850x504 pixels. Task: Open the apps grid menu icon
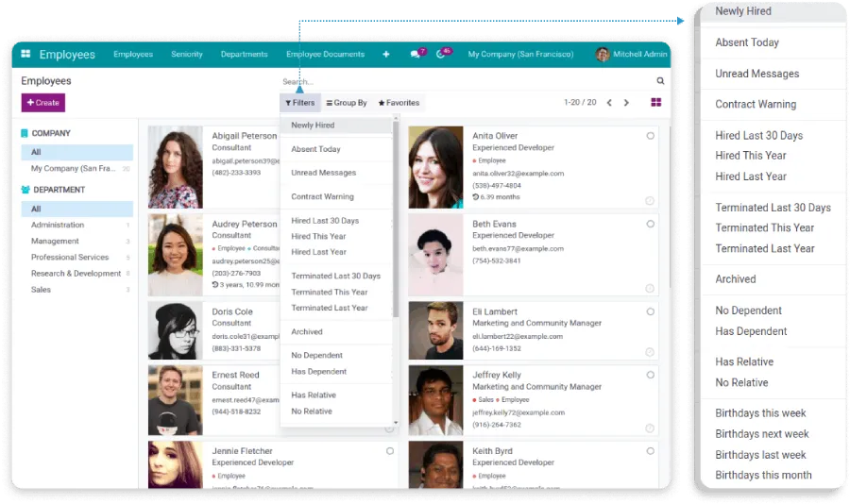click(26, 55)
